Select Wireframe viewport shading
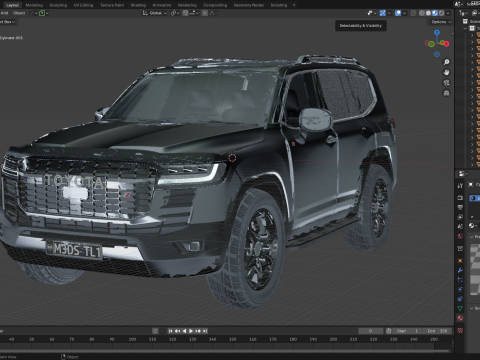This screenshot has height=360, width=480. click(422, 13)
